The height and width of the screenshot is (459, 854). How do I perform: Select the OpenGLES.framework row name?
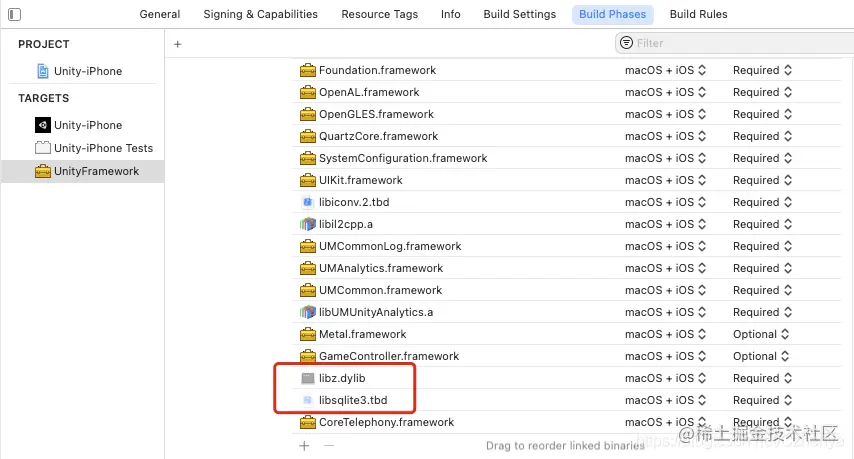click(376, 114)
